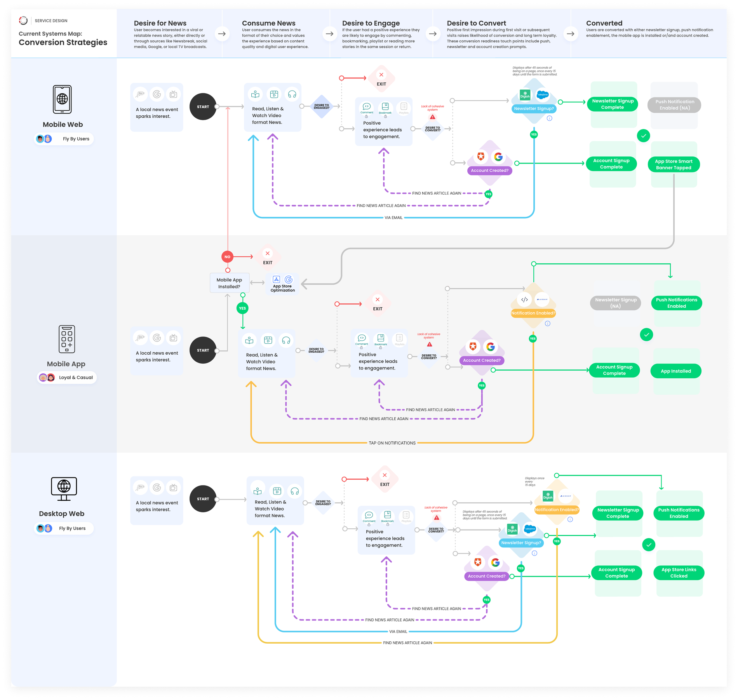Click the Bookmark icon in Mobile Web row
The width and height of the screenshot is (738, 700).
click(x=385, y=106)
